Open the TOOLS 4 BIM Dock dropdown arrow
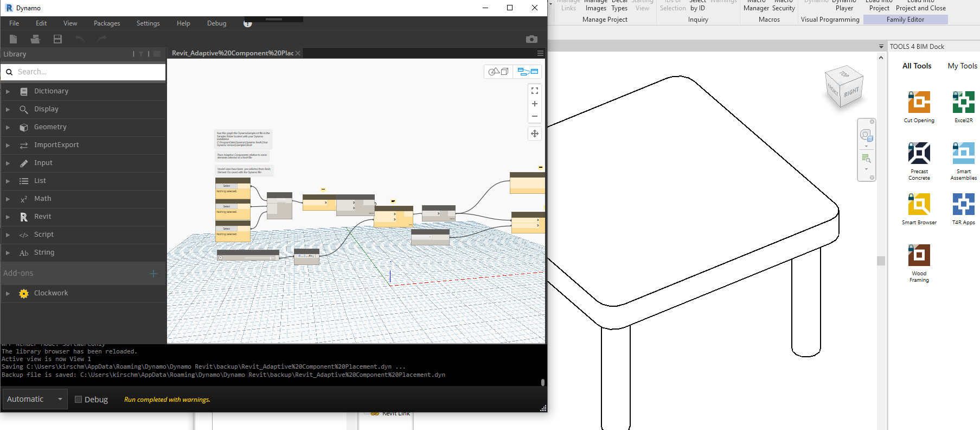This screenshot has width=980, height=430. (881, 47)
